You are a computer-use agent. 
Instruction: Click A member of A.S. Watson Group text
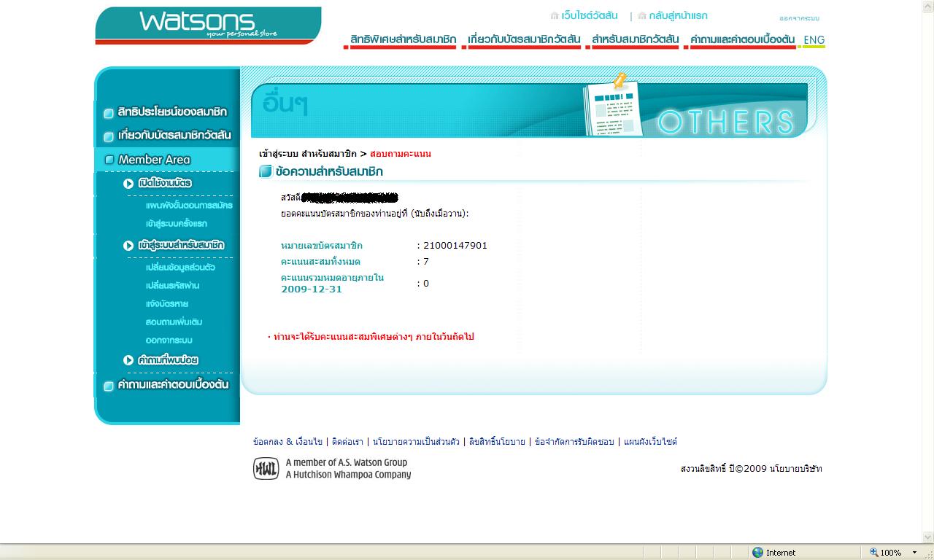click(x=347, y=462)
